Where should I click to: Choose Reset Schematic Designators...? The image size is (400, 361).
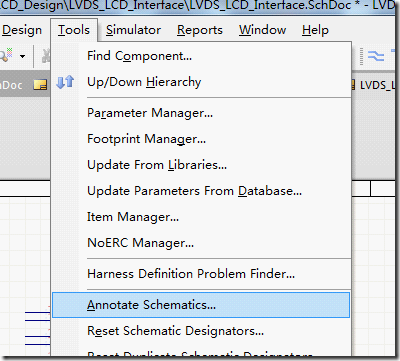pyautogui.click(x=201, y=331)
